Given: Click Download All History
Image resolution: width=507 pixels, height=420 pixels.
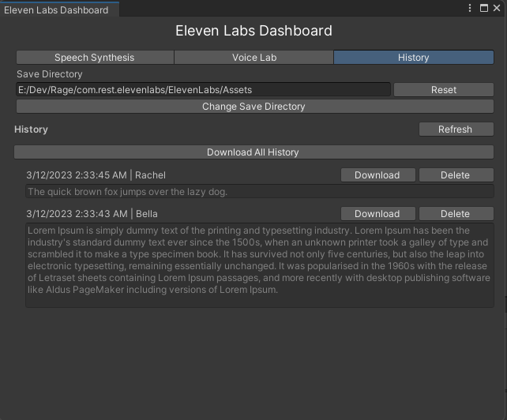Looking at the screenshot, I should (253, 152).
